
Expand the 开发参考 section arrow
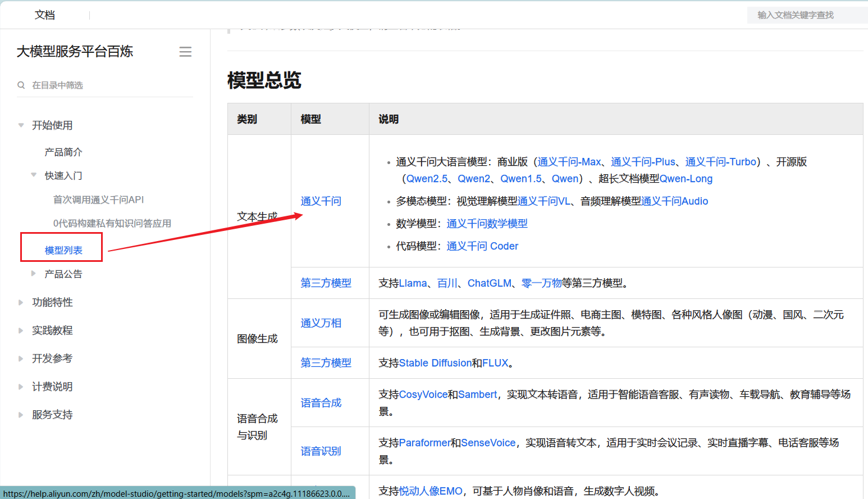(x=21, y=359)
